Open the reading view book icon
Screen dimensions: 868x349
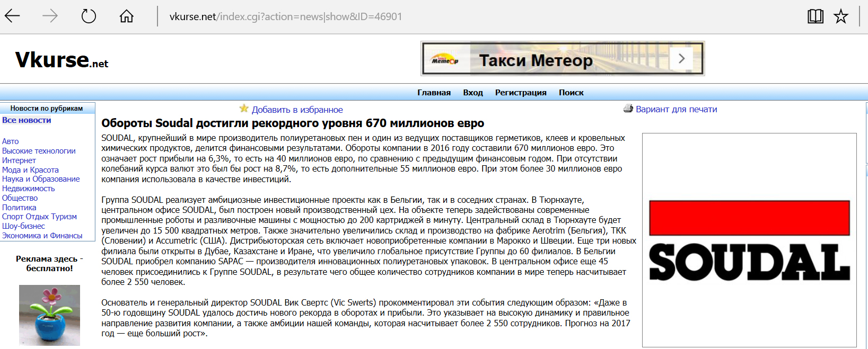[816, 16]
